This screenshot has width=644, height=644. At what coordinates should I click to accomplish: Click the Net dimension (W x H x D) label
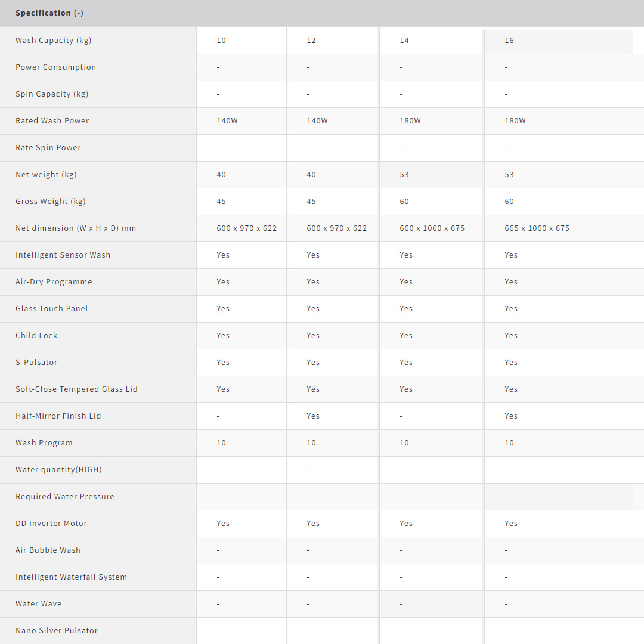point(76,228)
